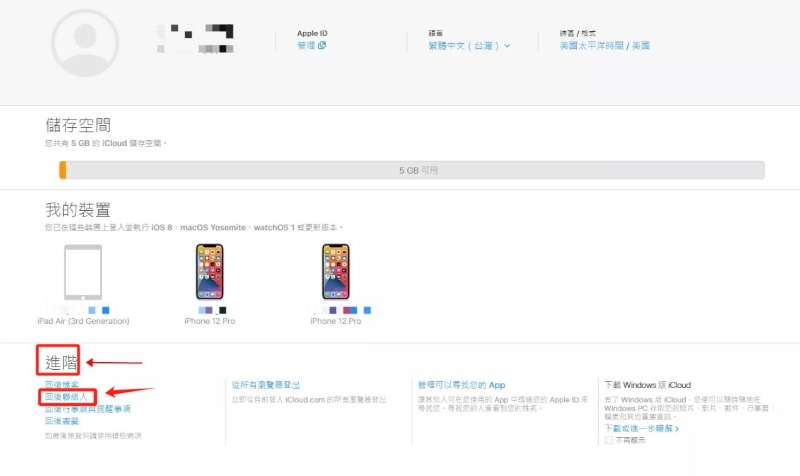This screenshot has width=800, height=476.
Task: Click the 進階 section heading
Action: click(x=61, y=359)
